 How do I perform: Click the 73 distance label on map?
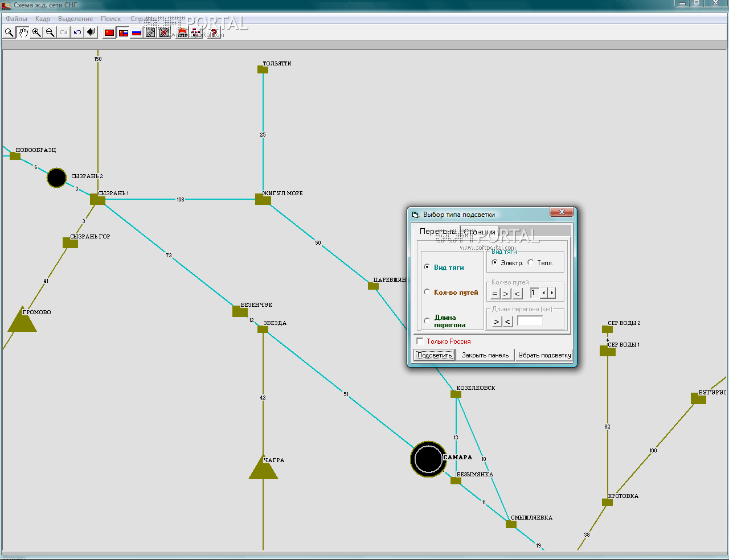(169, 255)
